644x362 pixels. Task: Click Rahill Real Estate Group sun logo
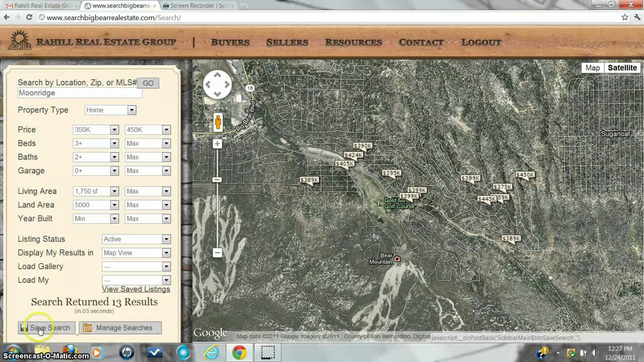click(19, 41)
